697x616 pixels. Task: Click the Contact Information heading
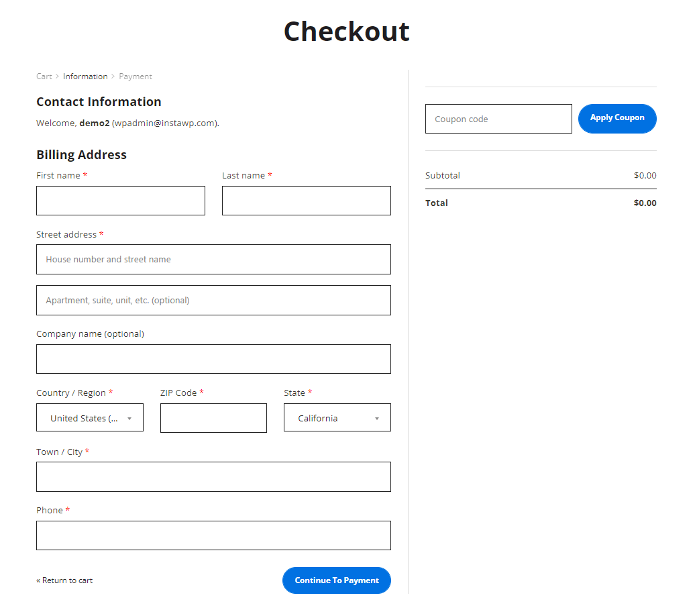coord(99,102)
